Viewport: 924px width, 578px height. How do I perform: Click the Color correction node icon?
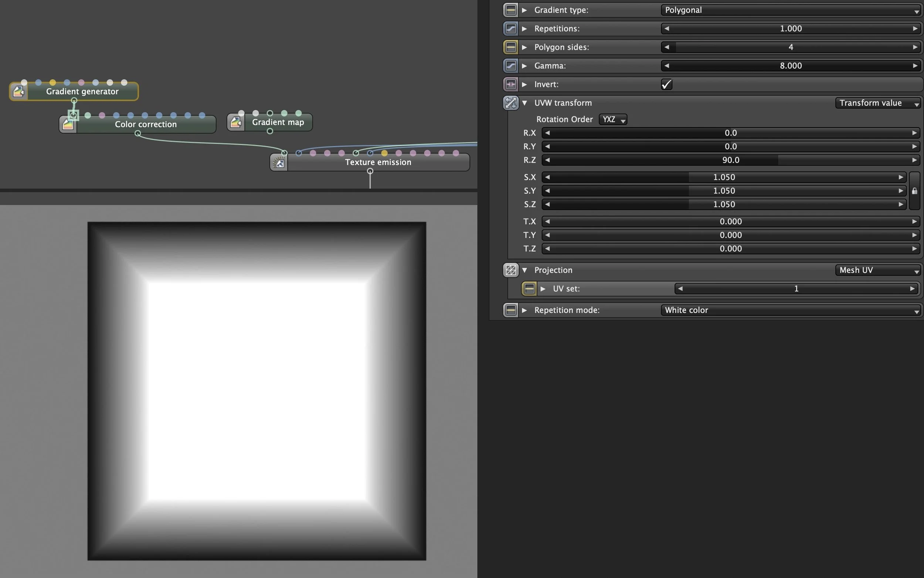[x=68, y=124]
